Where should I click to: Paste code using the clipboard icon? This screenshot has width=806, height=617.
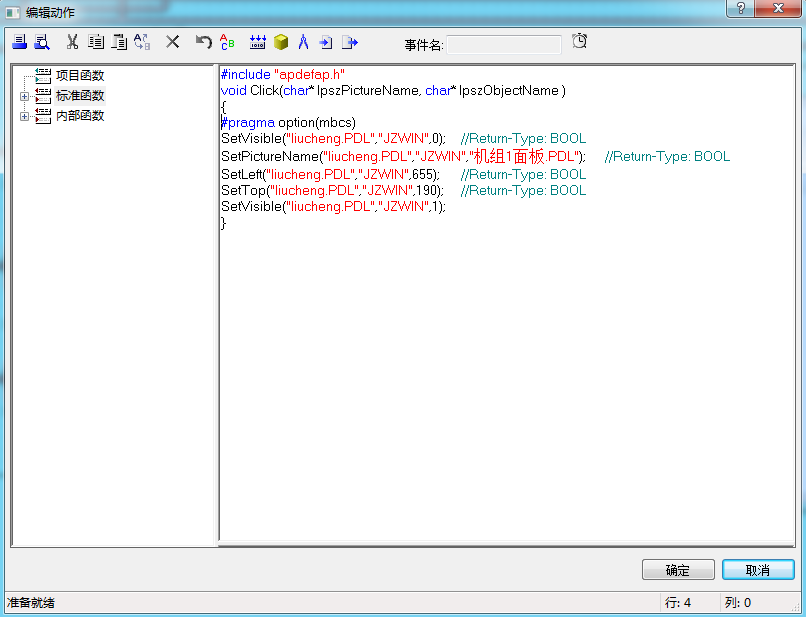click(119, 42)
